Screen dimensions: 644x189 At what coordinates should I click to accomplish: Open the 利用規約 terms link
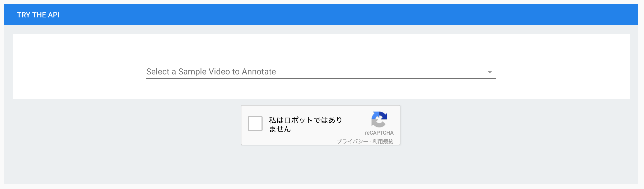tap(383, 141)
